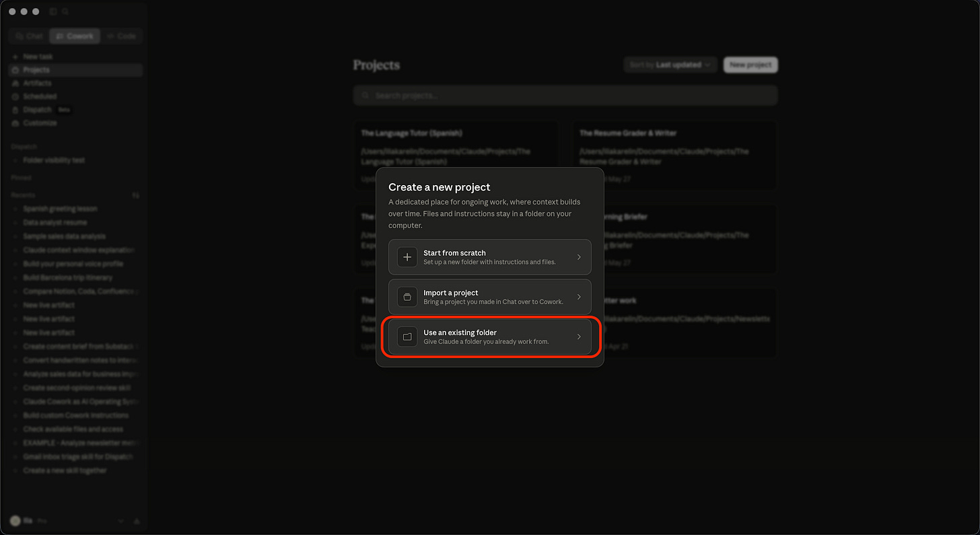Image resolution: width=980 pixels, height=535 pixels.
Task: Open The Language Tutor (Spanish) project card
Action: click(456, 155)
